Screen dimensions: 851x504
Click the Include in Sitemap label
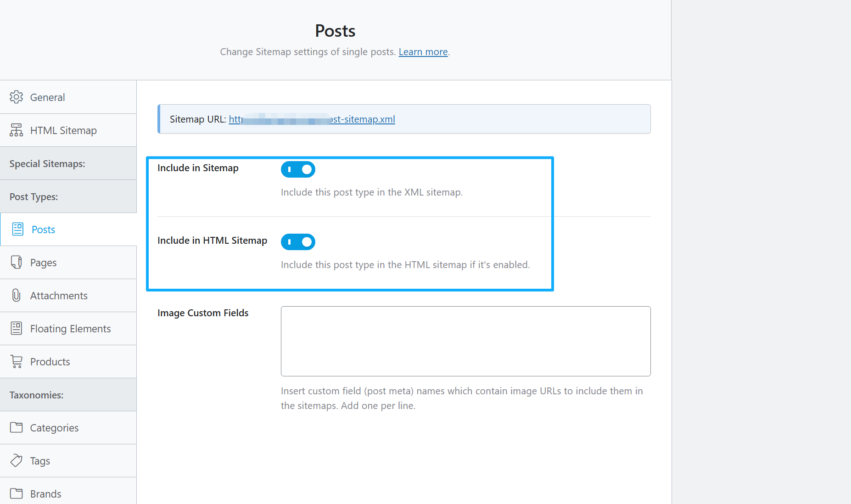coord(198,168)
